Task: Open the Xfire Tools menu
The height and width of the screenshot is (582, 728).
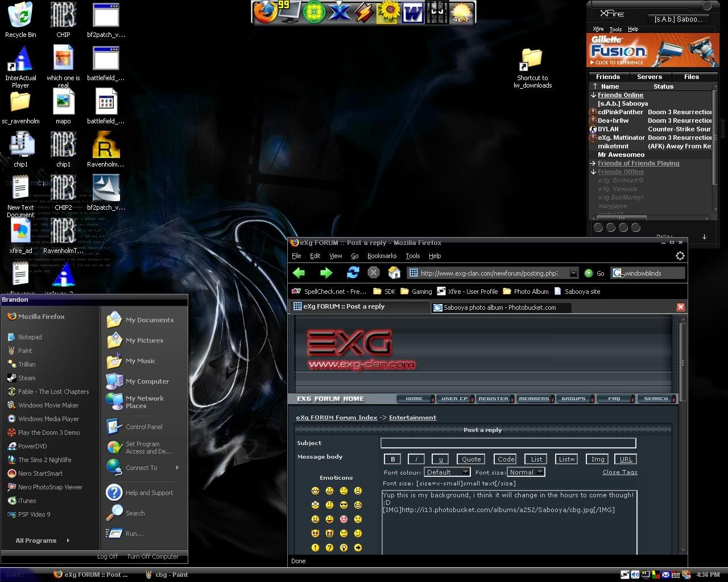Action: [615, 29]
